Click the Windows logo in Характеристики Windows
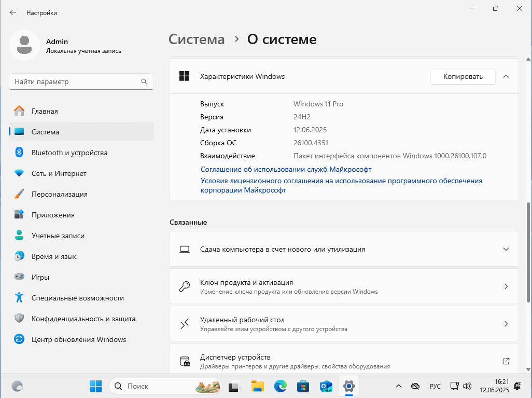 (184, 76)
